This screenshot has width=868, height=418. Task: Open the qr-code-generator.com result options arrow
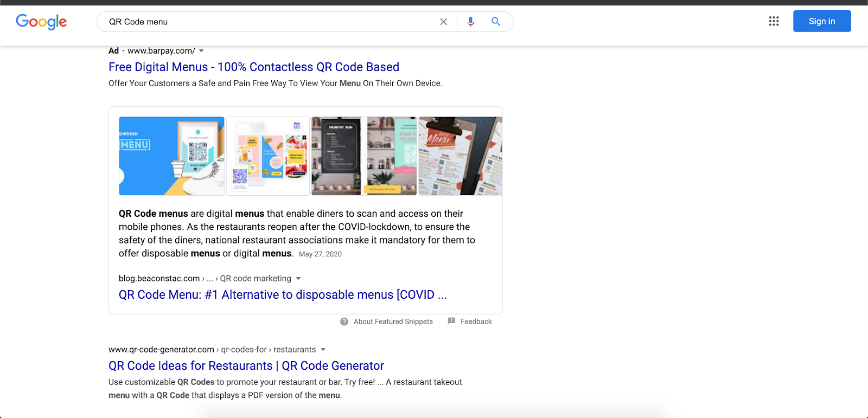pyautogui.click(x=323, y=350)
